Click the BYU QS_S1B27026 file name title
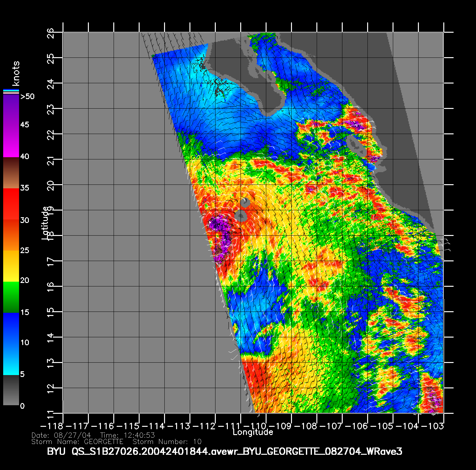 pyautogui.click(x=224, y=451)
